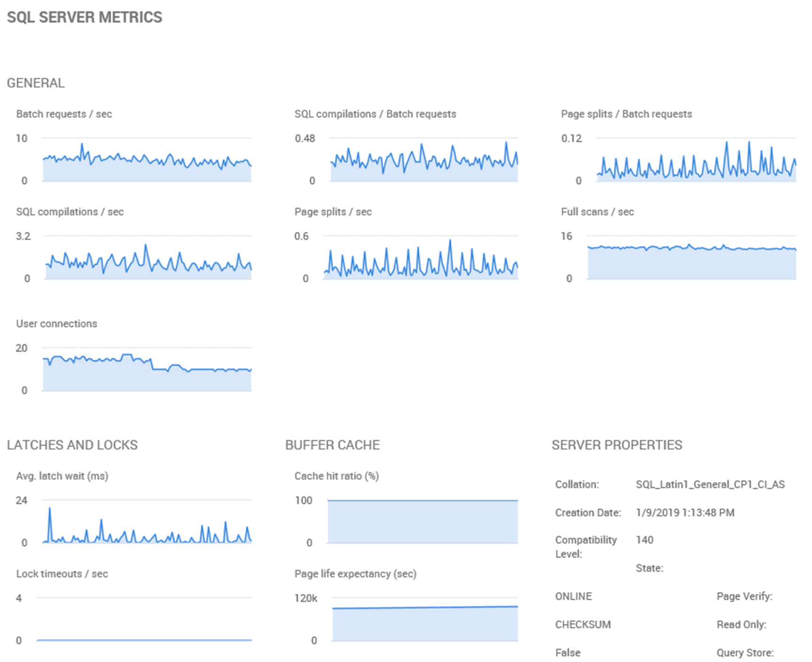Open the BUFFER CACHE section header
The image size is (812, 662).
pos(332,445)
